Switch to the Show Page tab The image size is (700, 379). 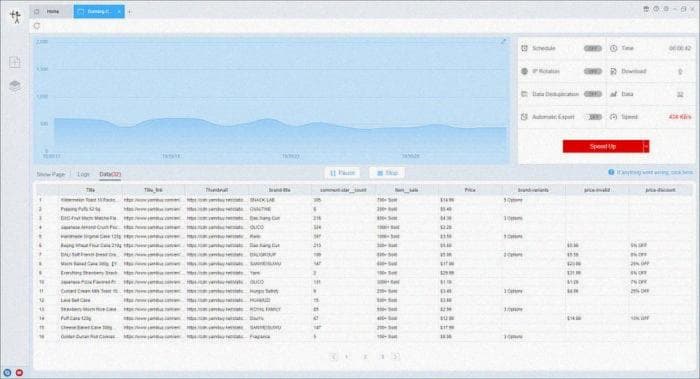tap(50, 174)
